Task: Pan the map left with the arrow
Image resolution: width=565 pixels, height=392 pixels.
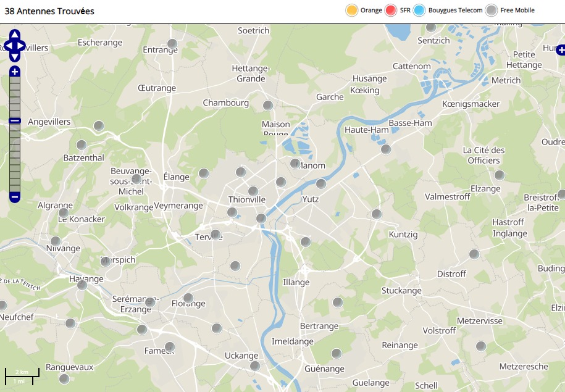Action: pyautogui.click(x=7, y=46)
